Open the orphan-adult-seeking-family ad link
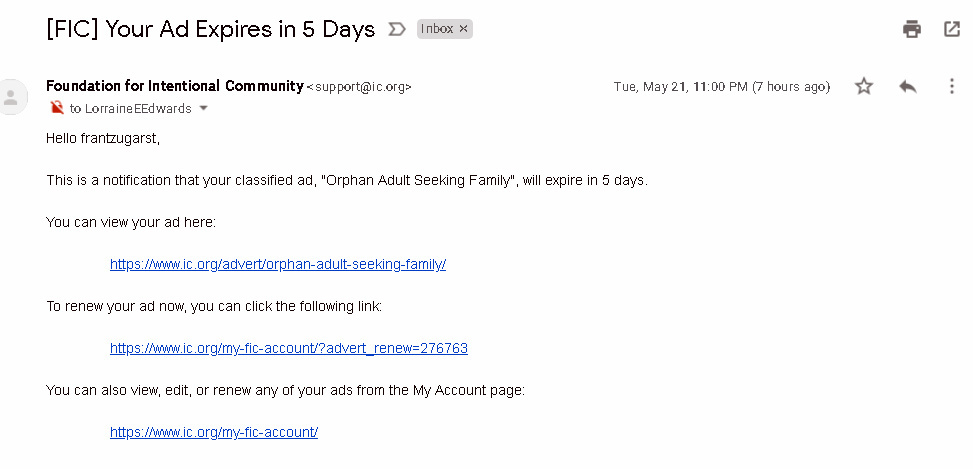This screenshot has width=973, height=469. click(x=278, y=264)
